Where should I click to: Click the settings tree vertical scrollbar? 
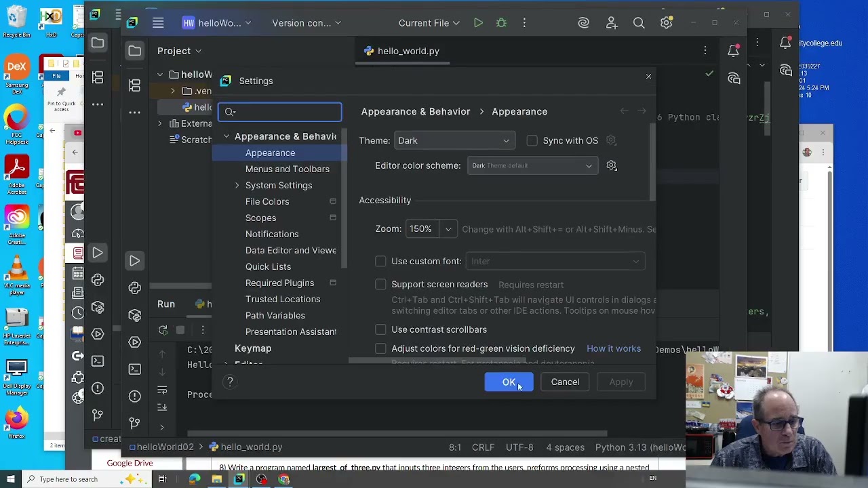pyautogui.click(x=344, y=197)
